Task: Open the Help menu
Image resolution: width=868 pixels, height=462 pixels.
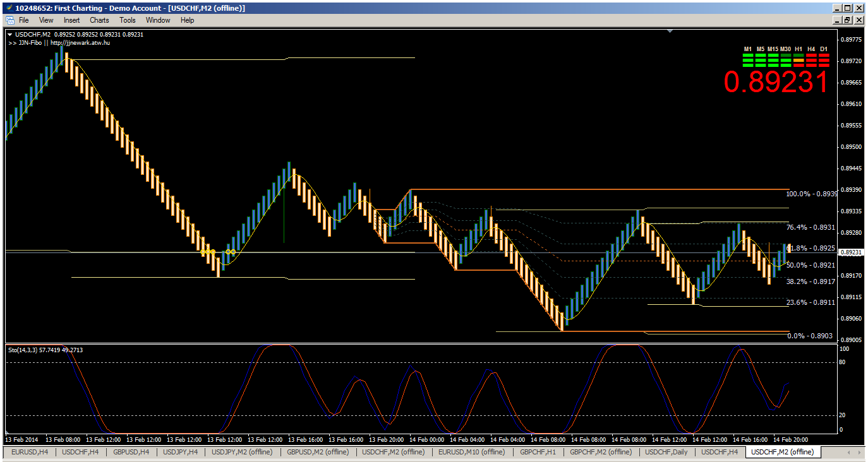Action: 187,20
